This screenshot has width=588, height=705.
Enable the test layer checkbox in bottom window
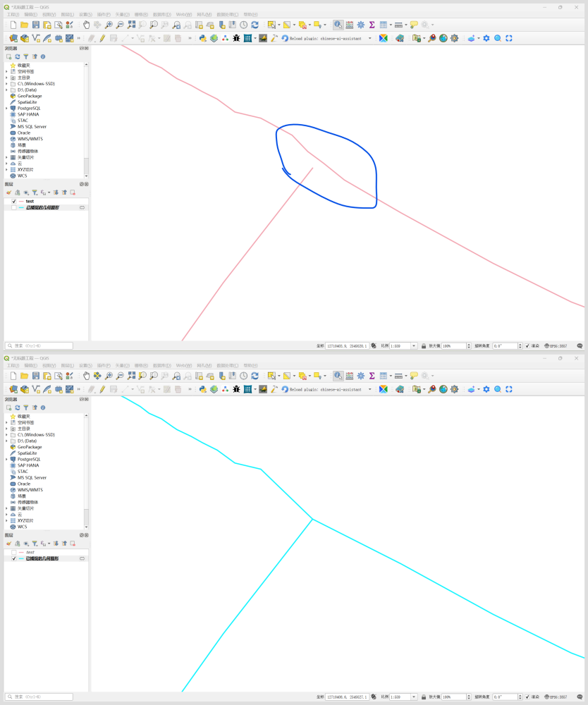click(x=13, y=553)
